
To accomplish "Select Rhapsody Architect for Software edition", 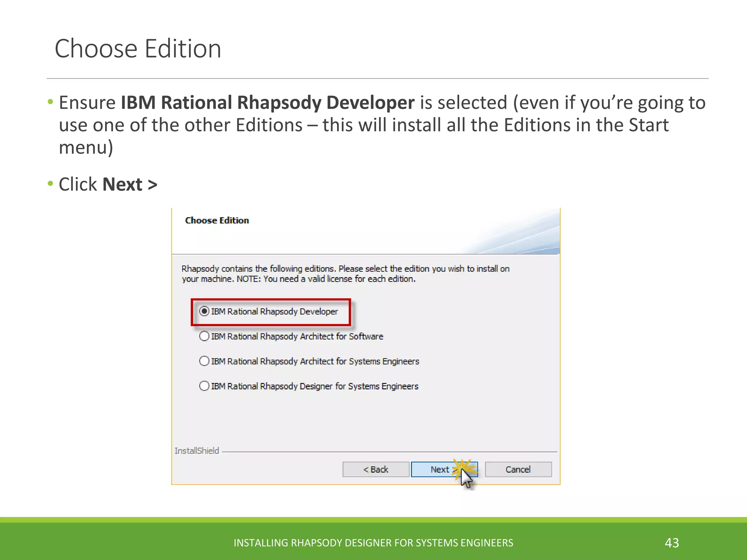I will tap(204, 336).
